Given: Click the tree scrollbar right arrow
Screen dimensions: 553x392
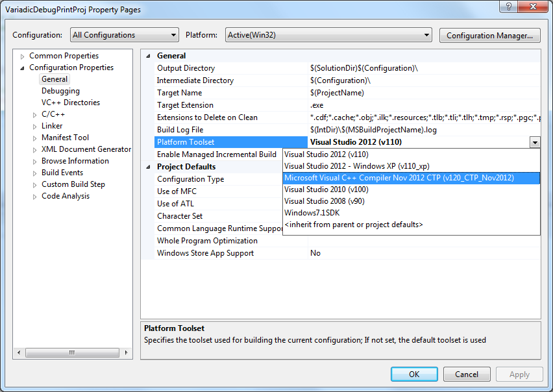Looking at the screenshot, I should click(x=127, y=352).
